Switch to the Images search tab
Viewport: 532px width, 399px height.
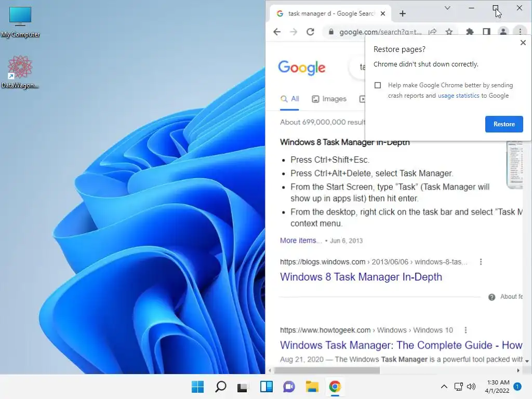tap(329, 99)
